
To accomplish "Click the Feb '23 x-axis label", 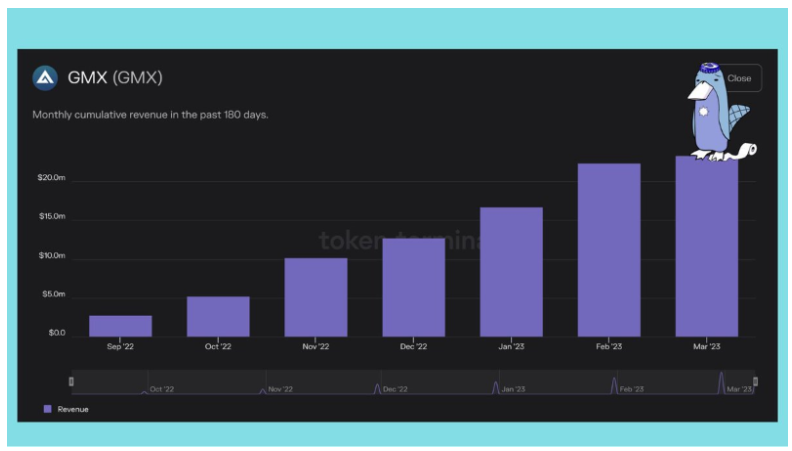I will coord(609,346).
